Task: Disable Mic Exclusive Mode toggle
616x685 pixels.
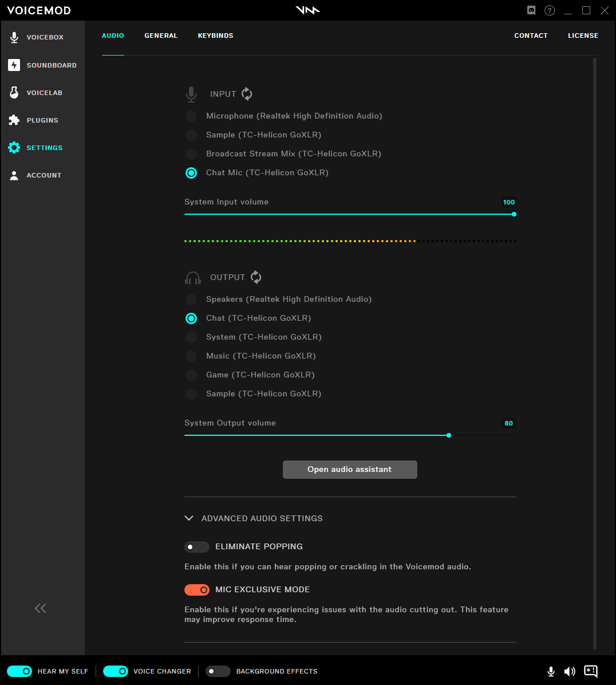Action: pyautogui.click(x=197, y=590)
